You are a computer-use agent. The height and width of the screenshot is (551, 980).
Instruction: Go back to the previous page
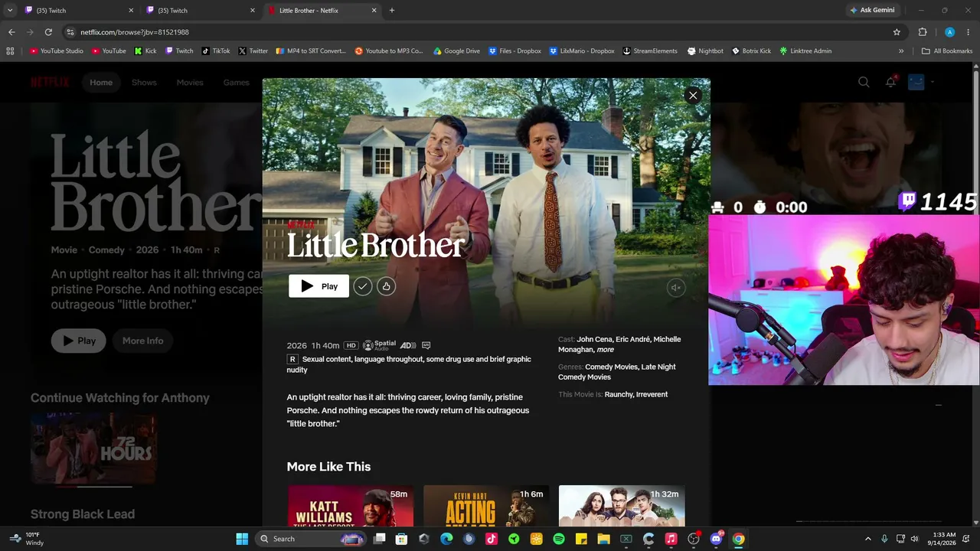[x=11, y=32]
